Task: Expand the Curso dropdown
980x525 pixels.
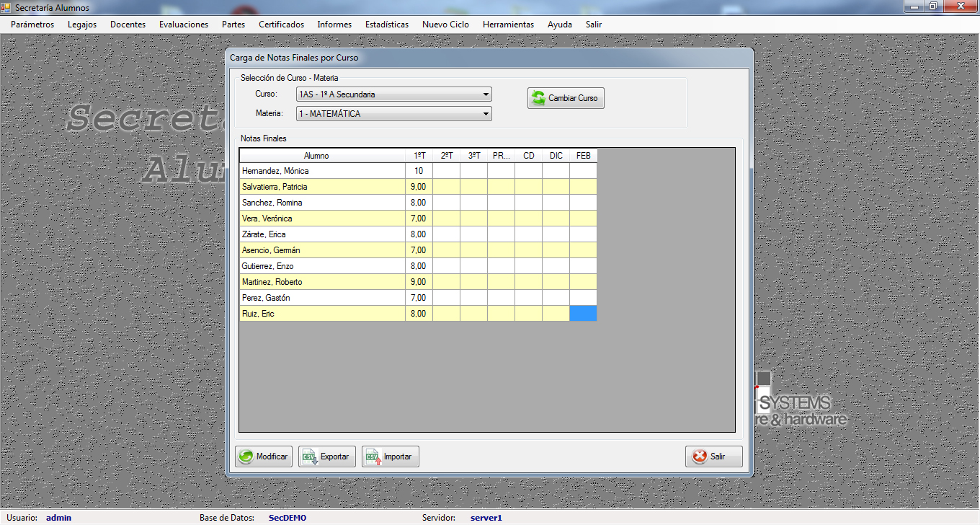Action: [486, 94]
